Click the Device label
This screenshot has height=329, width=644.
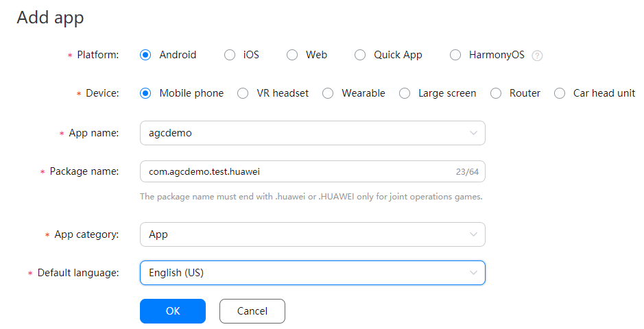click(x=102, y=93)
